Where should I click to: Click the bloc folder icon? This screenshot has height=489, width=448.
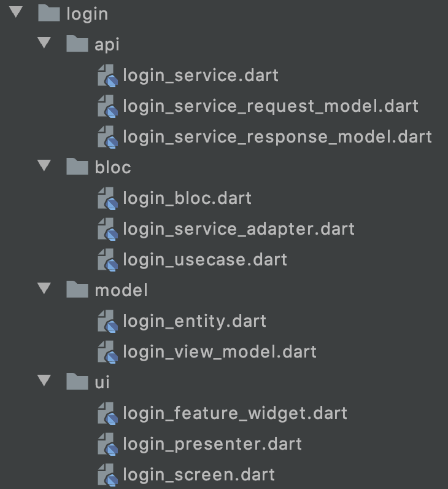(x=77, y=167)
